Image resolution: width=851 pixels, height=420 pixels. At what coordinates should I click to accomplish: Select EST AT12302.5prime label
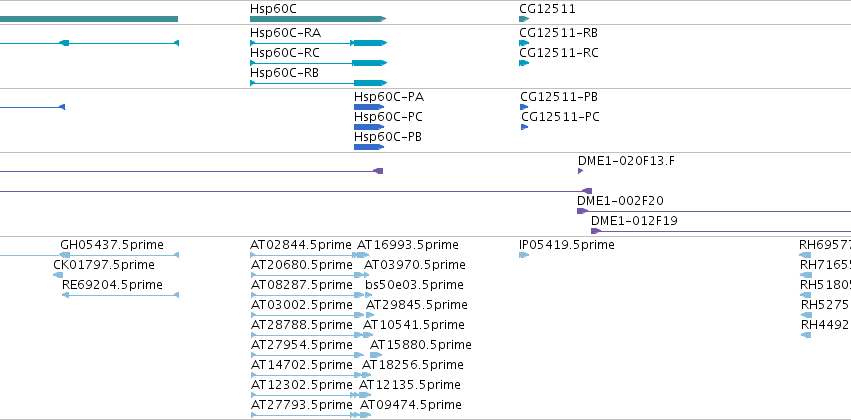tap(302, 385)
